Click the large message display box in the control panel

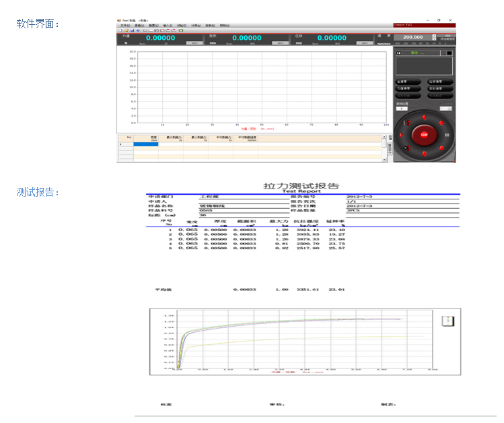click(x=425, y=66)
